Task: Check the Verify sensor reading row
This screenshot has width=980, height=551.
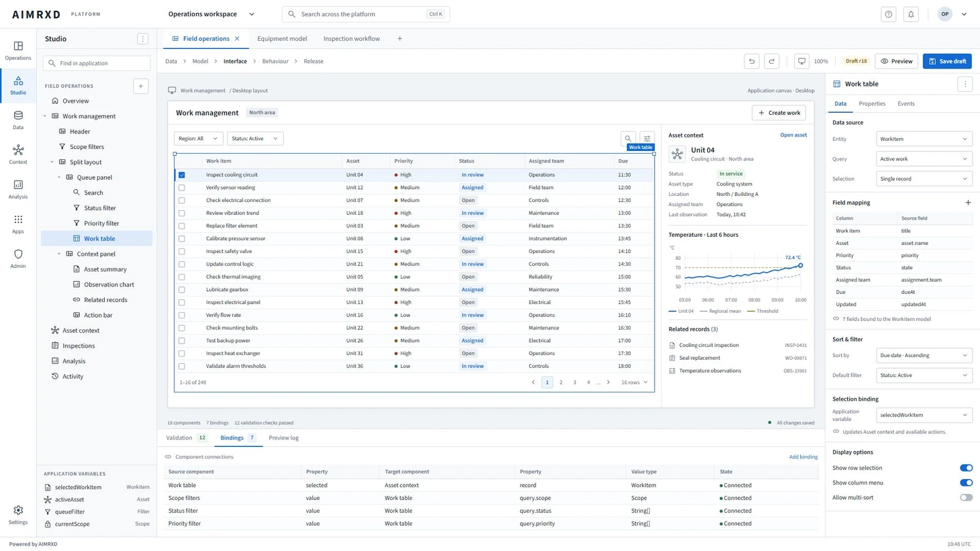Action: tap(182, 188)
